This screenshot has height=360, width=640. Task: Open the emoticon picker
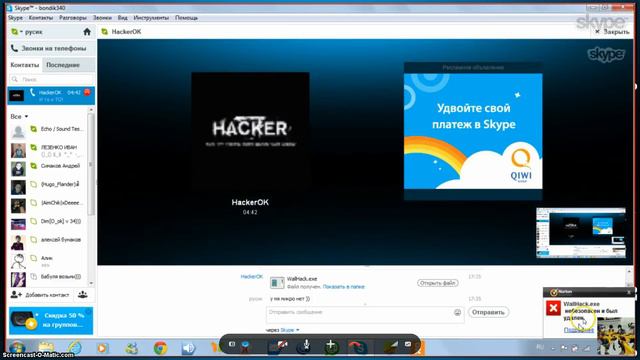[x=457, y=312]
